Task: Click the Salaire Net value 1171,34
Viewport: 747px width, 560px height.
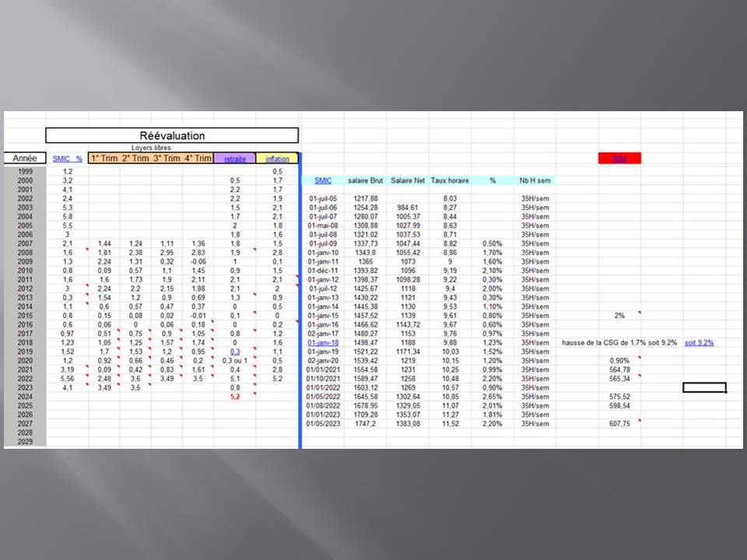Action: 408,352
